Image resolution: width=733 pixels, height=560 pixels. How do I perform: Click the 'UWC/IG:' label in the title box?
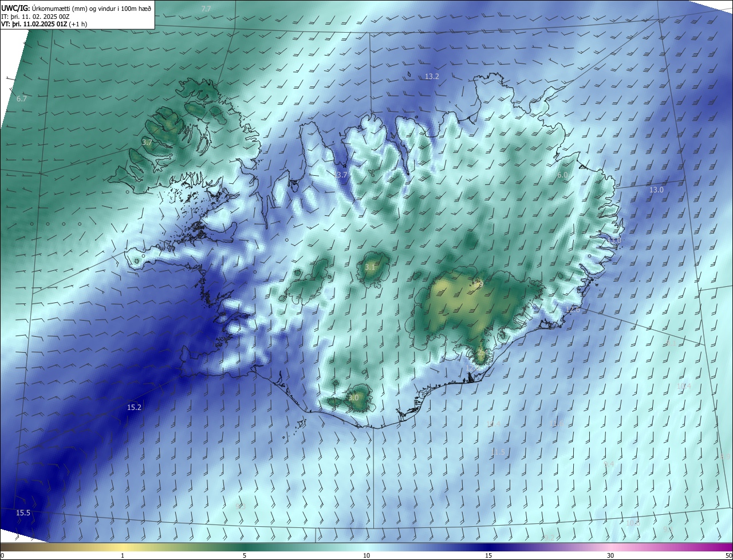(x=16, y=8)
